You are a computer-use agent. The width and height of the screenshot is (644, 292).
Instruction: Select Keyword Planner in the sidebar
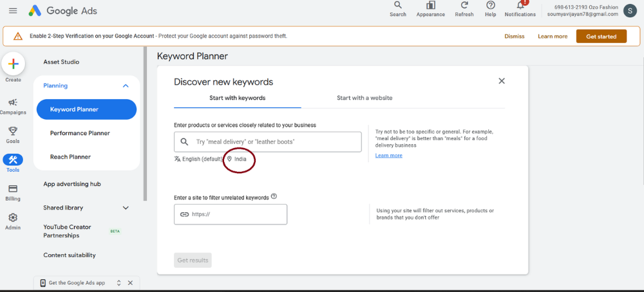(87, 109)
